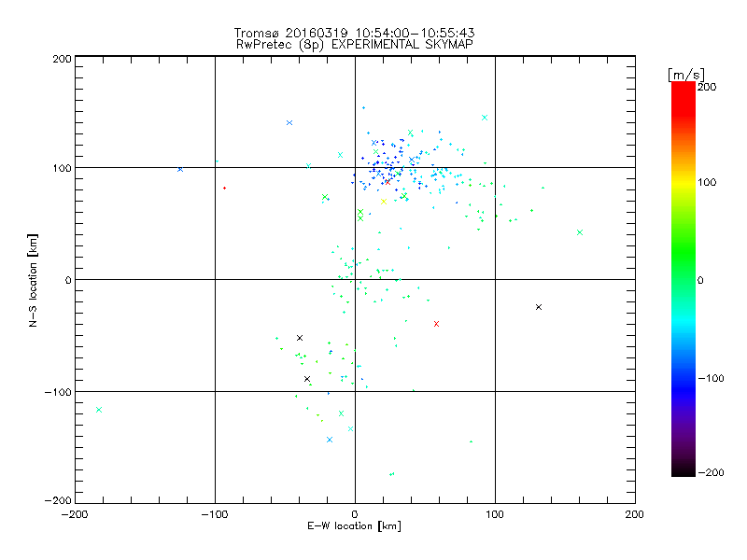Select the black bottom end of color bar
Viewport: 747px width, 560px height.
[684, 471]
